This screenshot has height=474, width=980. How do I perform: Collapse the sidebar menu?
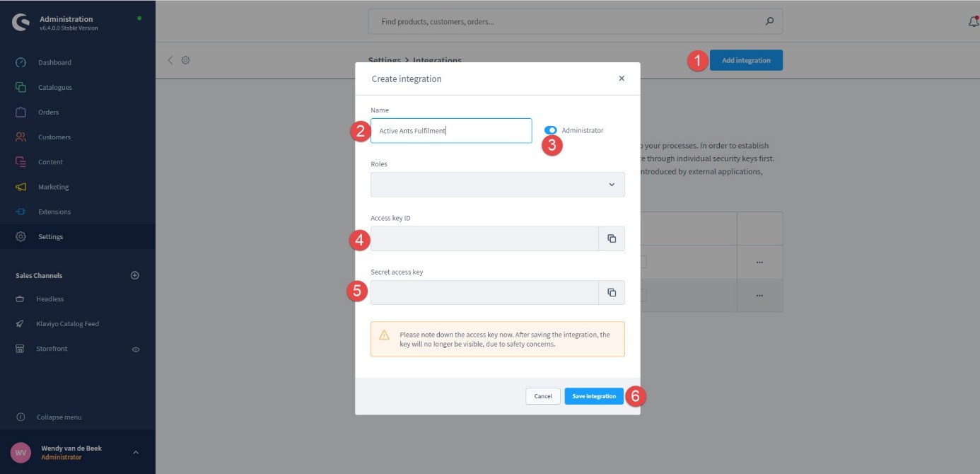click(x=59, y=417)
